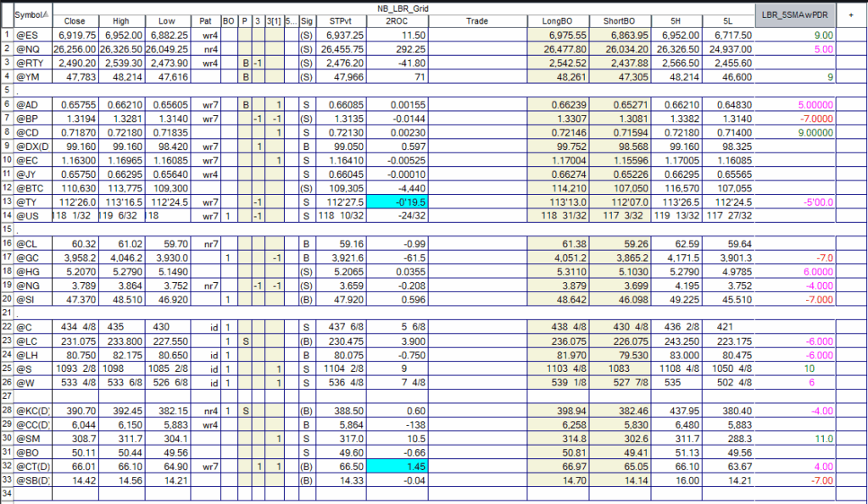Click the 2ROC column header
This screenshot has width=868, height=504.
(x=397, y=21)
